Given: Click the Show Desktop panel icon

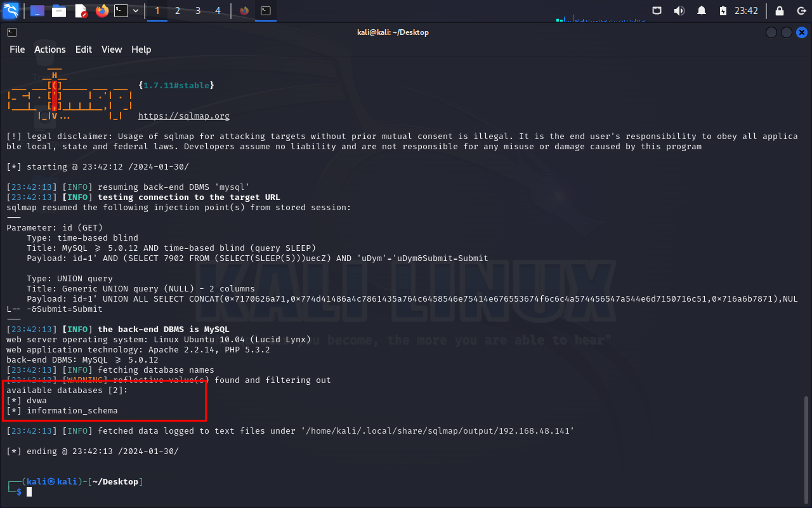Looking at the screenshot, I should (x=37, y=11).
